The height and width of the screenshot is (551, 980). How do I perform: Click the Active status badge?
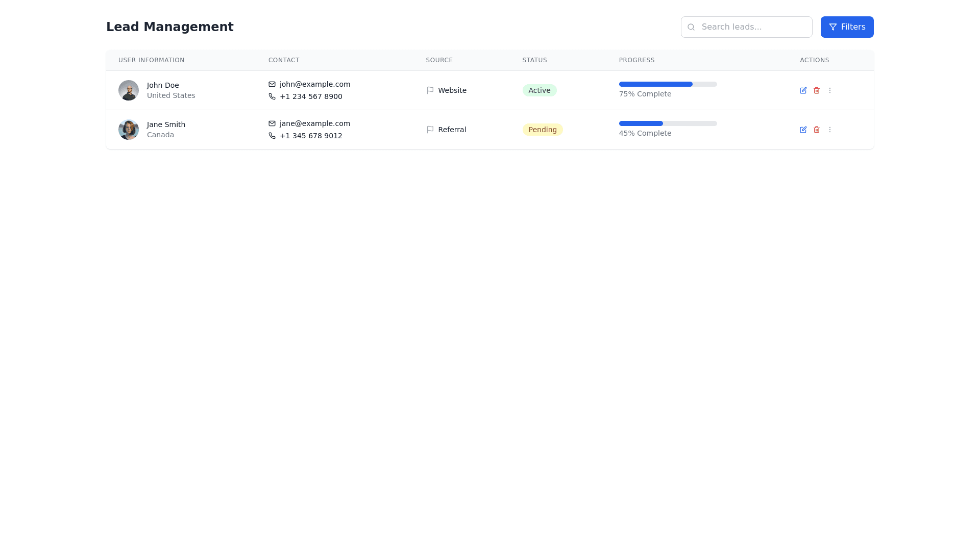540,90
